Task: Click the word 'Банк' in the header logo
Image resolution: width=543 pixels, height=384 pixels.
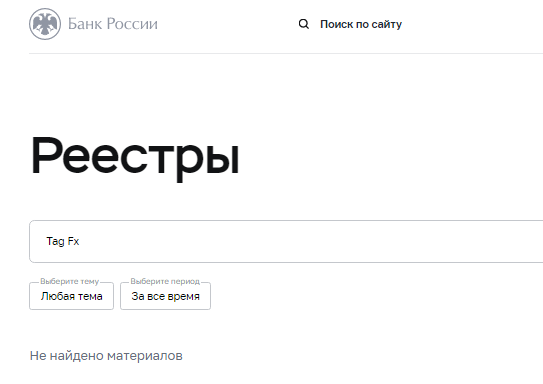Action: click(85, 24)
